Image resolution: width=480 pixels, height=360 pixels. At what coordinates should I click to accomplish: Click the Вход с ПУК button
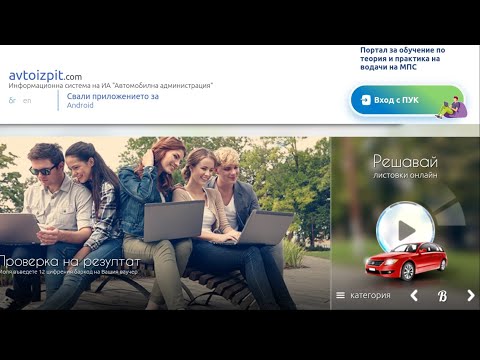(407, 100)
